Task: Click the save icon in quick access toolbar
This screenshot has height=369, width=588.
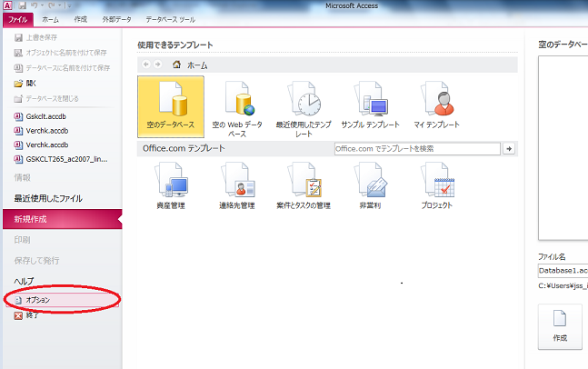Action: click(23, 5)
